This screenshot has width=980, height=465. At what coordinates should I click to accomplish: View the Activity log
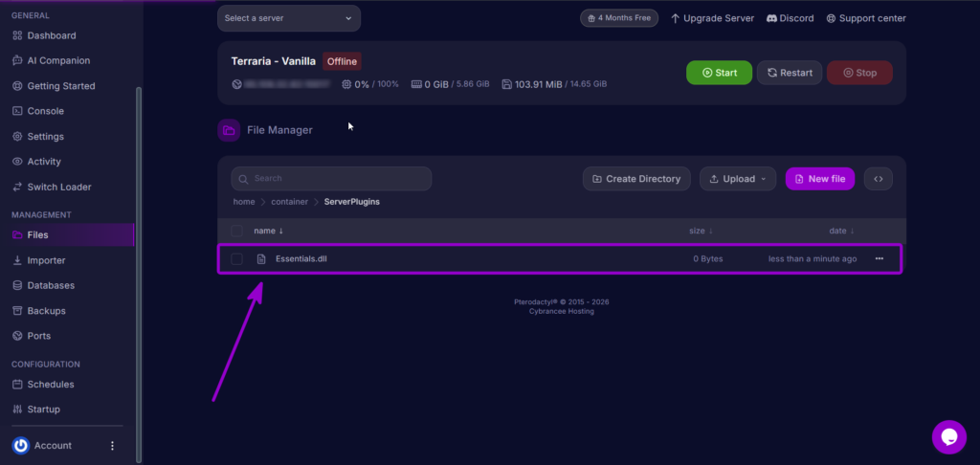(x=36, y=162)
